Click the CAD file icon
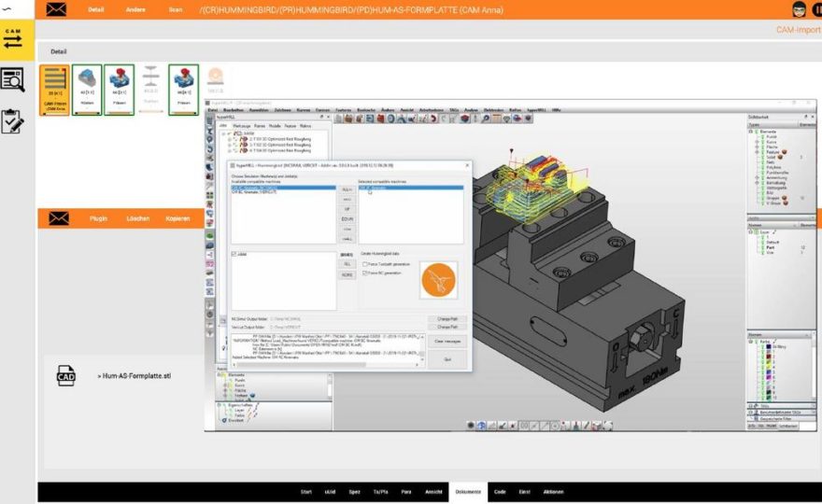Image resolution: width=822 pixels, height=504 pixels. 66,375
